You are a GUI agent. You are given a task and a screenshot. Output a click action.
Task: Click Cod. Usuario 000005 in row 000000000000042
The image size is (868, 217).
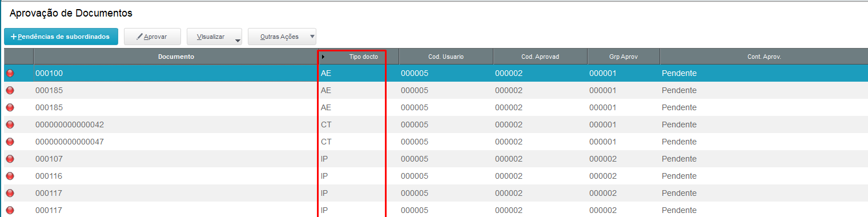(x=415, y=124)
